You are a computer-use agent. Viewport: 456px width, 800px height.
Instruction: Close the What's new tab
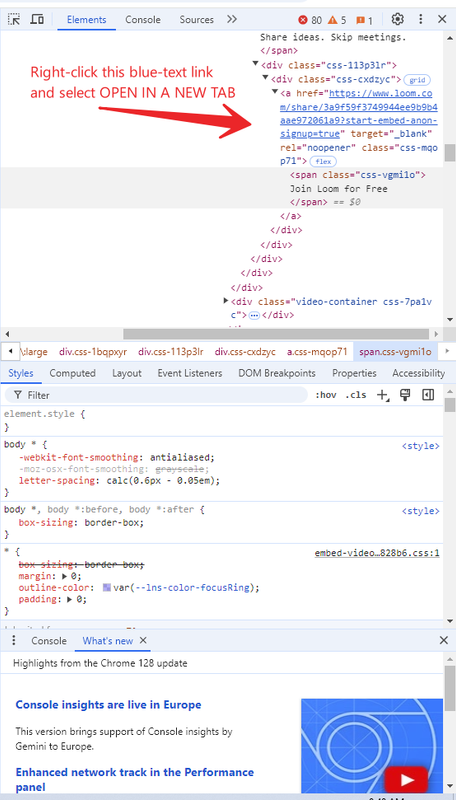pos(143,640)
